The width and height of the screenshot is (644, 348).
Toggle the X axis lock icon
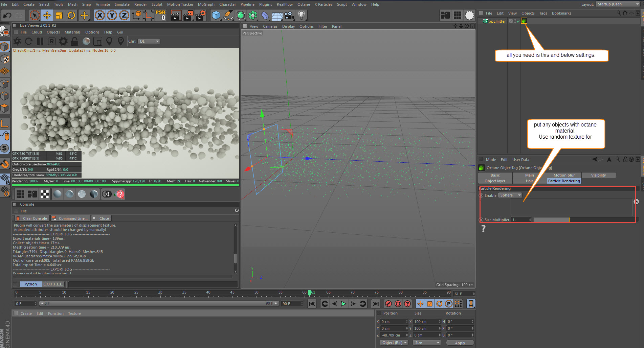point(99,15)
